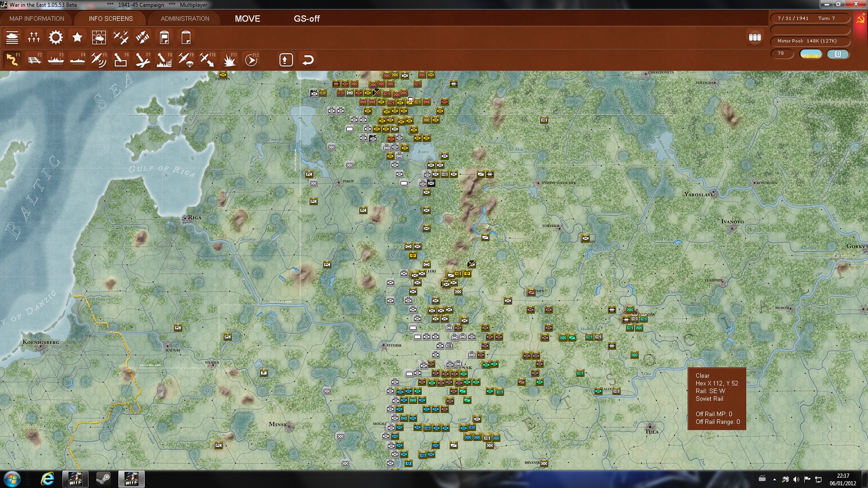Show the weather map icon
The image size is (868, 488).
[99, 38]
